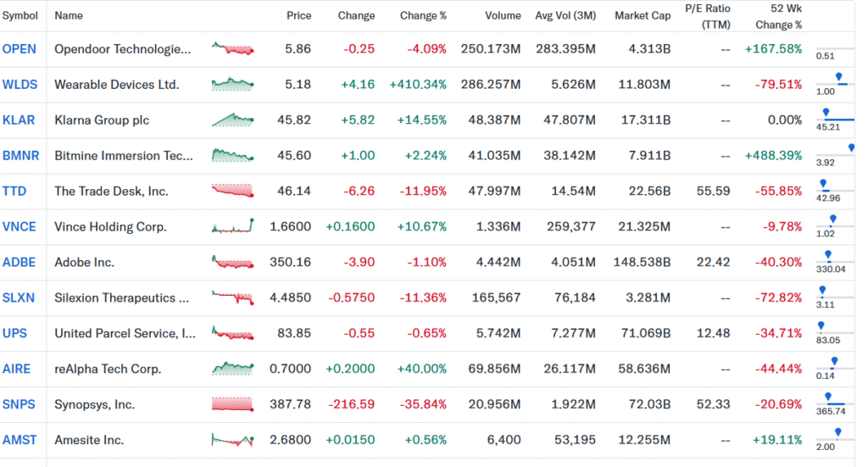Viewport: 868px width, 467px height.
Task: Sort by Volume column header
Action: pos(503,15)
